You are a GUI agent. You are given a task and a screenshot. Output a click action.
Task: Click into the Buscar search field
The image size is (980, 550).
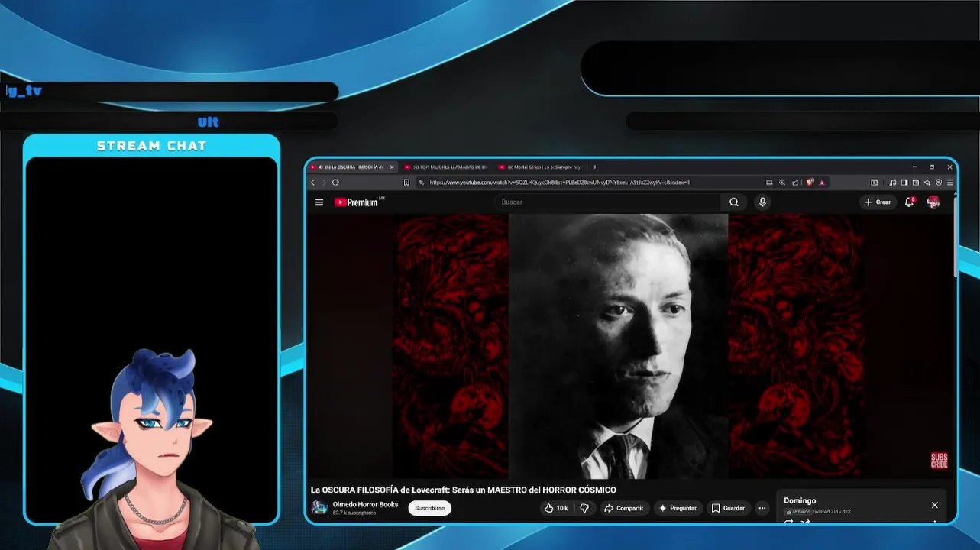tap(609, 202)
